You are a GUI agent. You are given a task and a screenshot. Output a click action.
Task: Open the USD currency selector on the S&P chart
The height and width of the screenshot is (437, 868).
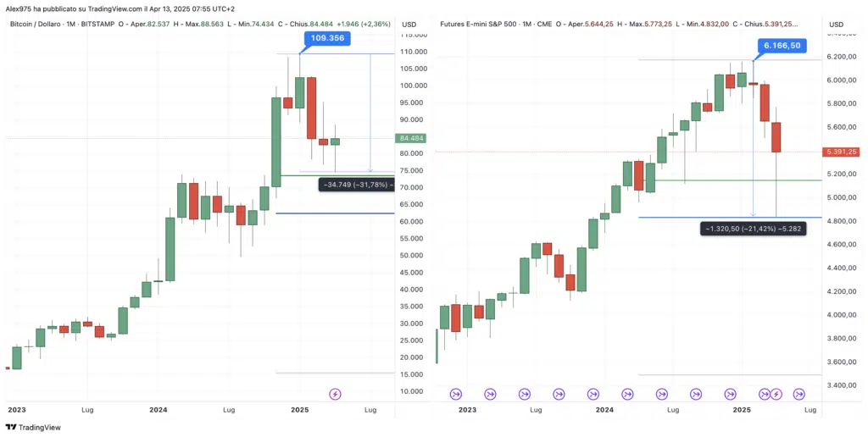[836, 24]
